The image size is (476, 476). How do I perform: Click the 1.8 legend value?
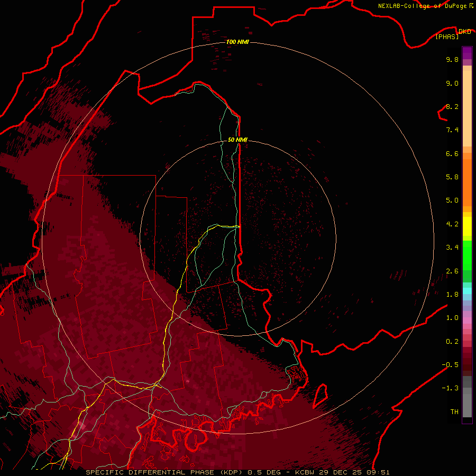pos(452,295)
